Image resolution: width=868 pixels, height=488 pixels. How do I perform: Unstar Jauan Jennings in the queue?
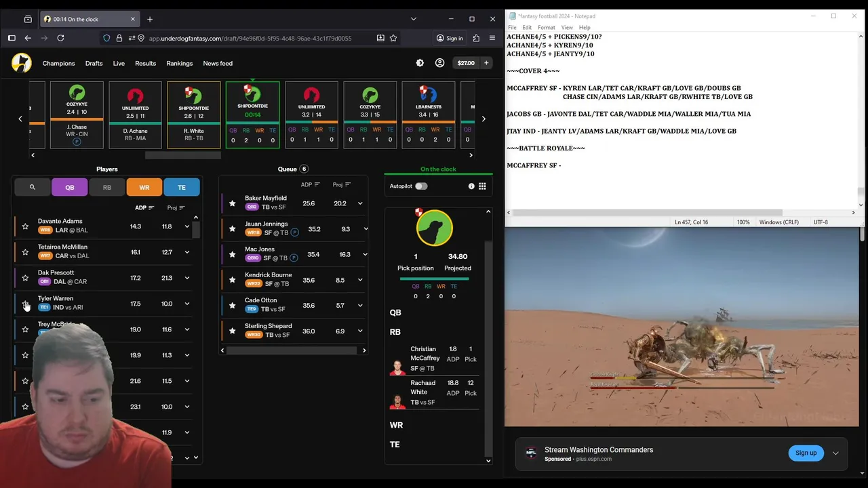click(233, 229)
